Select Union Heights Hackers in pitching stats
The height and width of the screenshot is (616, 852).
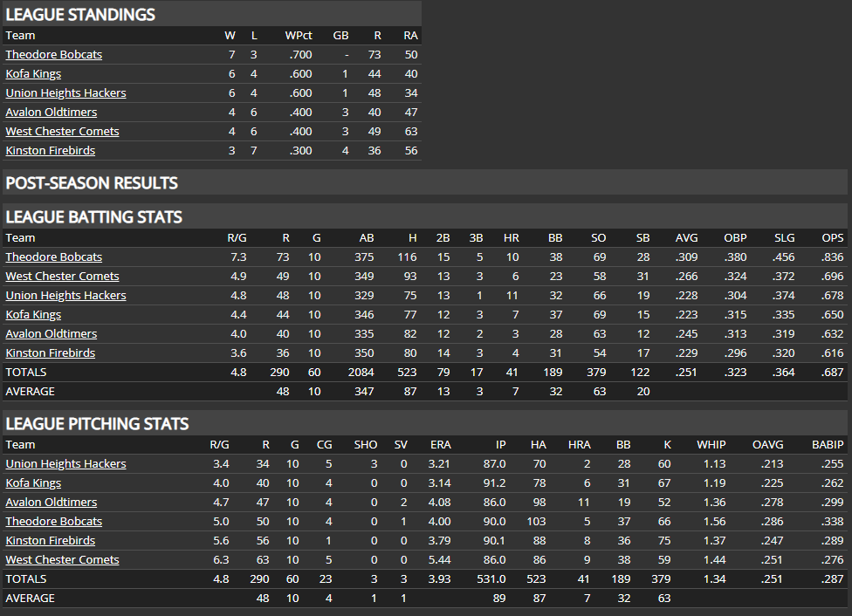(x=65, y=463)
